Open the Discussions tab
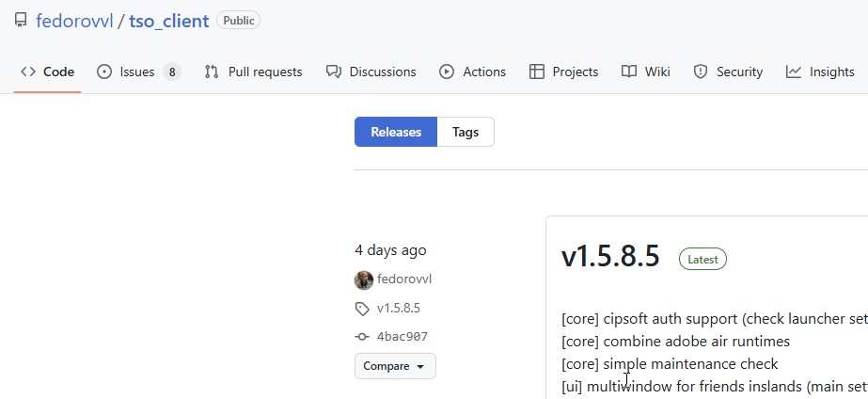868x399 pixels. pyautogui.click(x=371, y=72)
